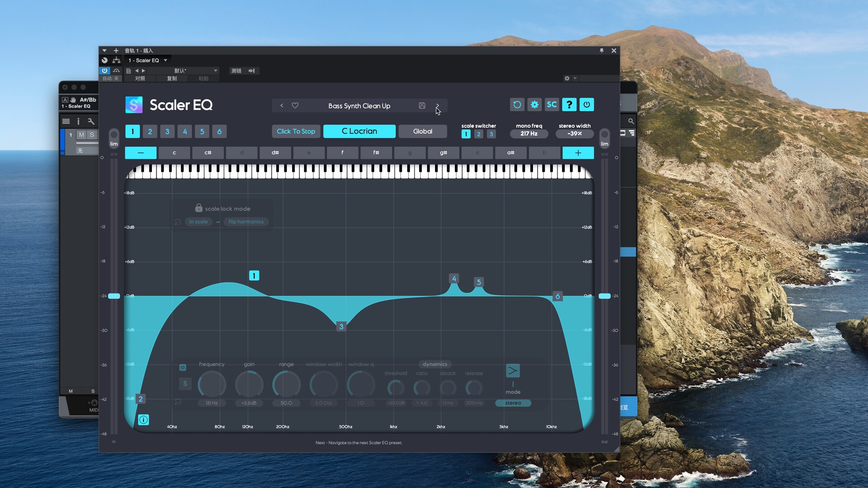This screenshot has height=488, width=868.
Task: Switch to scale switcher slot 2
Action: pos(479,134)
